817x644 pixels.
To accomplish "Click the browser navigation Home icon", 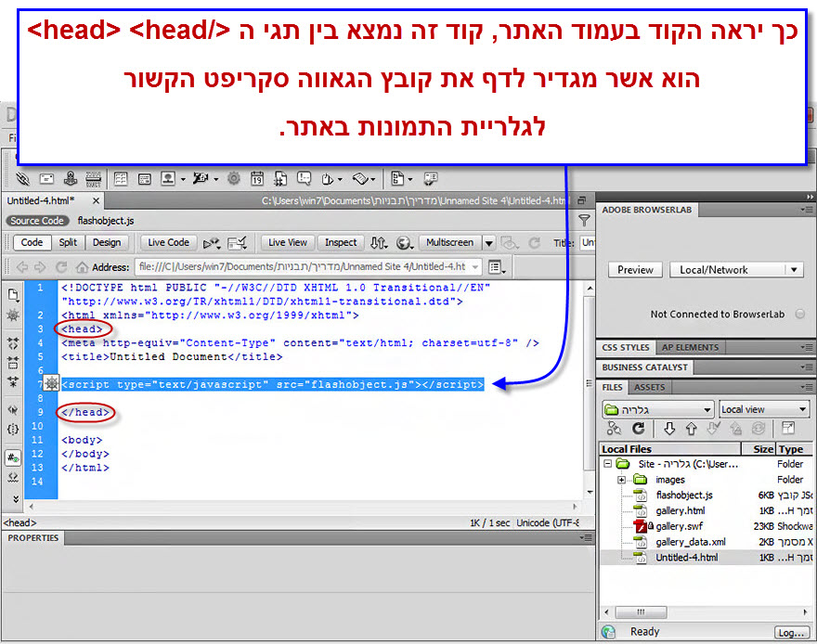I will pos(82,267).
